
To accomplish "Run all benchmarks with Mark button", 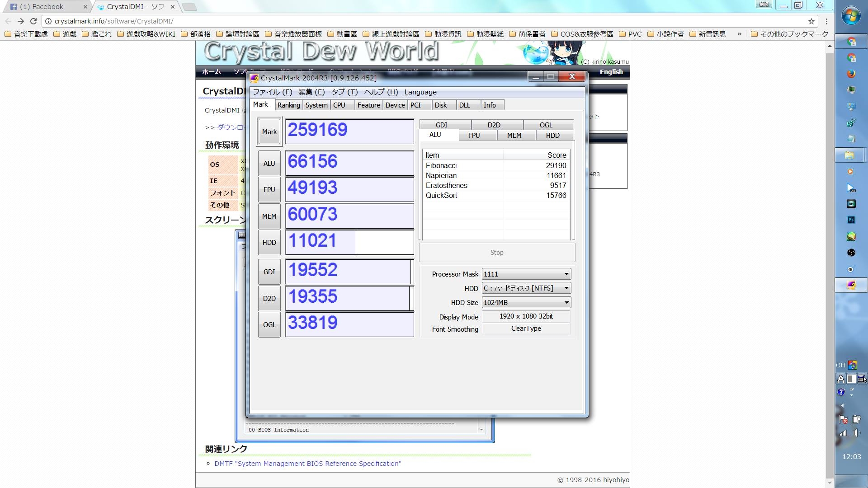I will click(x=269, y=132).
